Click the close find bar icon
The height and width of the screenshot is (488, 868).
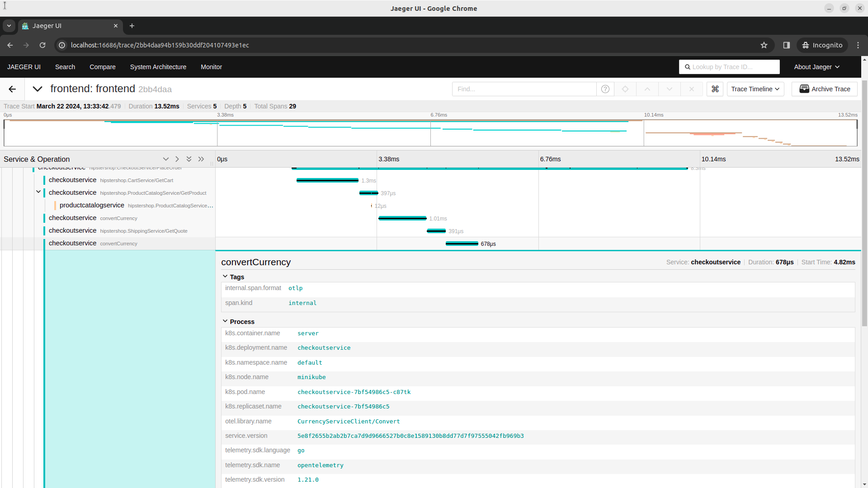[691, 89]
